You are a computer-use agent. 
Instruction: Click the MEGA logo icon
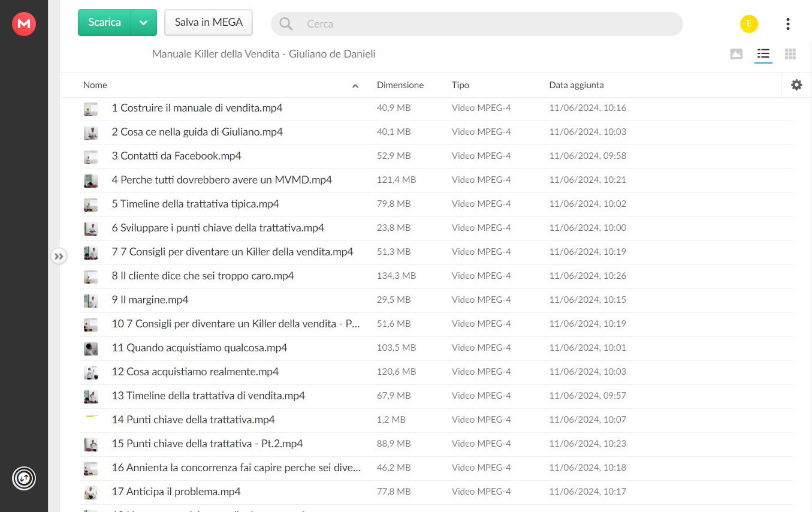(24, 24)
